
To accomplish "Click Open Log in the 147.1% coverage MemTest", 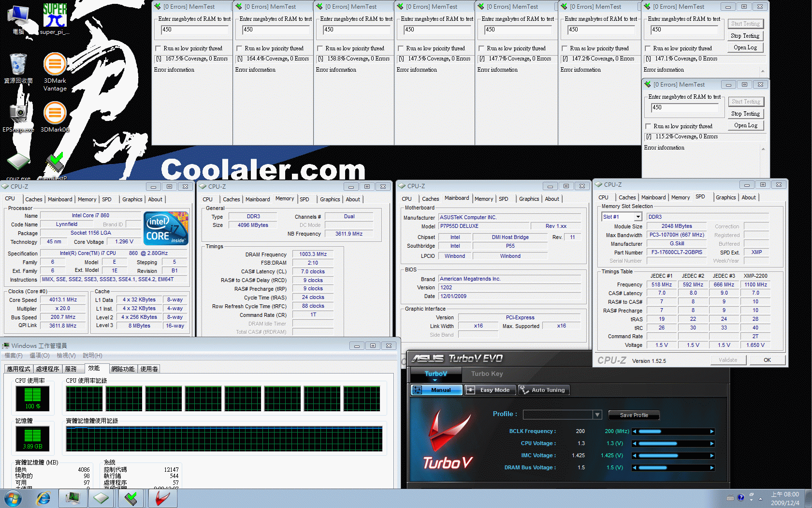I will coord(745,47).
